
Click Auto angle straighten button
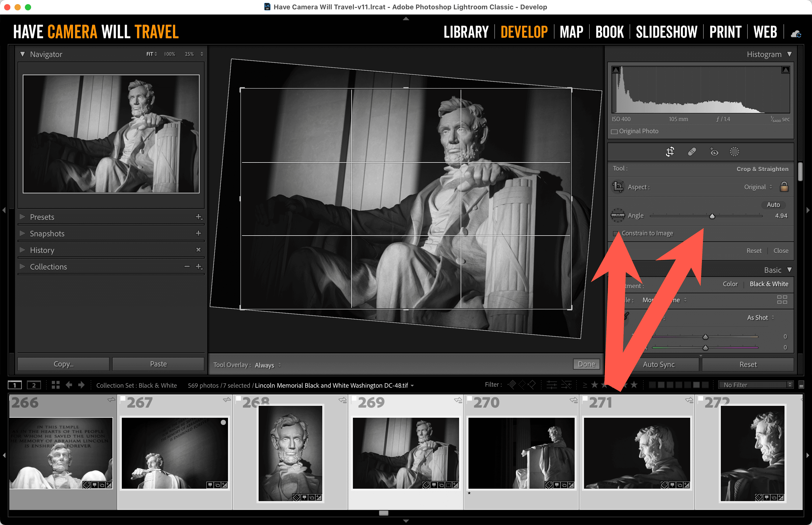773,204
